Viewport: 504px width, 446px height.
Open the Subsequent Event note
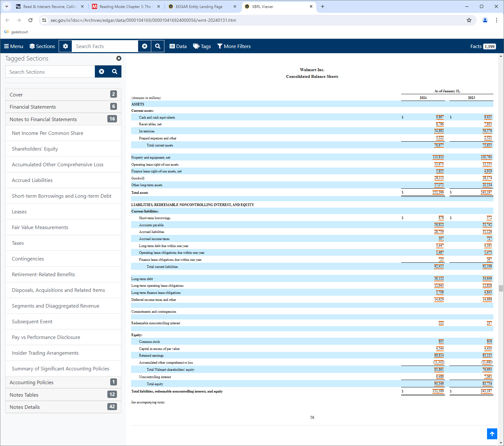(63, 321)
